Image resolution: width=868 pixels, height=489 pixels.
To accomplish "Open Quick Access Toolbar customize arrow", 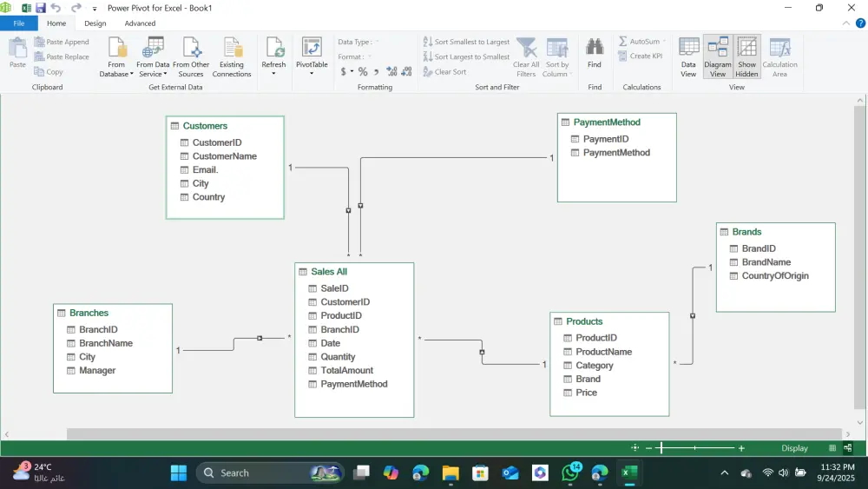I will [x=95, y=9].
